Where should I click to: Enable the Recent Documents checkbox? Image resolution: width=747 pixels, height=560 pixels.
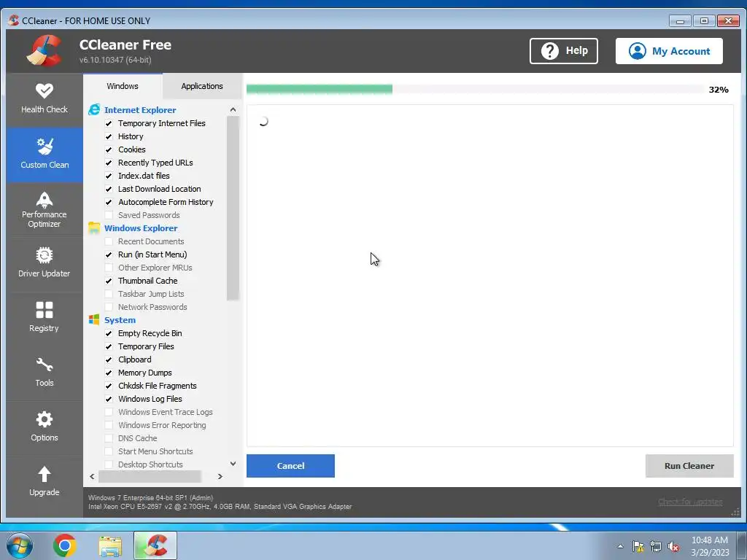pyautogui.click(x=109, y=241)
